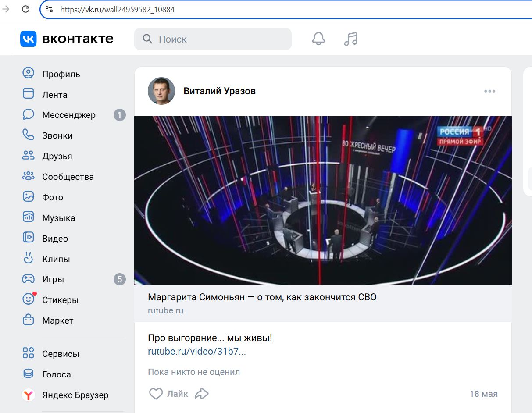Click the Голоса coins icon

pos(28,374)
